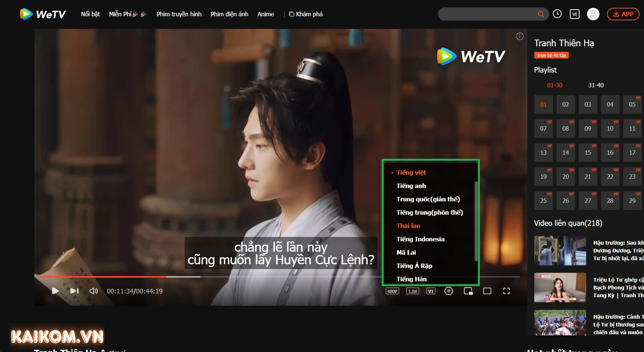The height and width of the screenshot is (352, 644).
Task: Click the search magnifier icon
Action: [x=541, y=14]
